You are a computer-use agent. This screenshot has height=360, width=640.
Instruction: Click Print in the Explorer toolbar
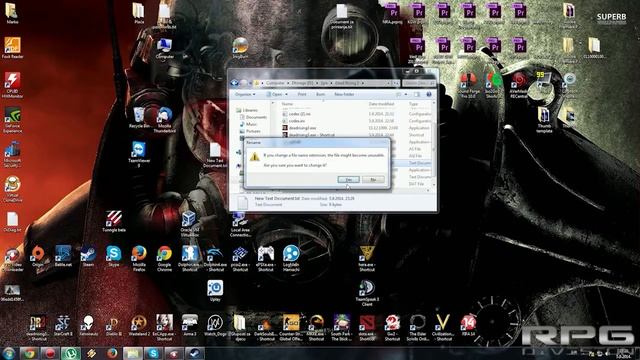point(302,94)
